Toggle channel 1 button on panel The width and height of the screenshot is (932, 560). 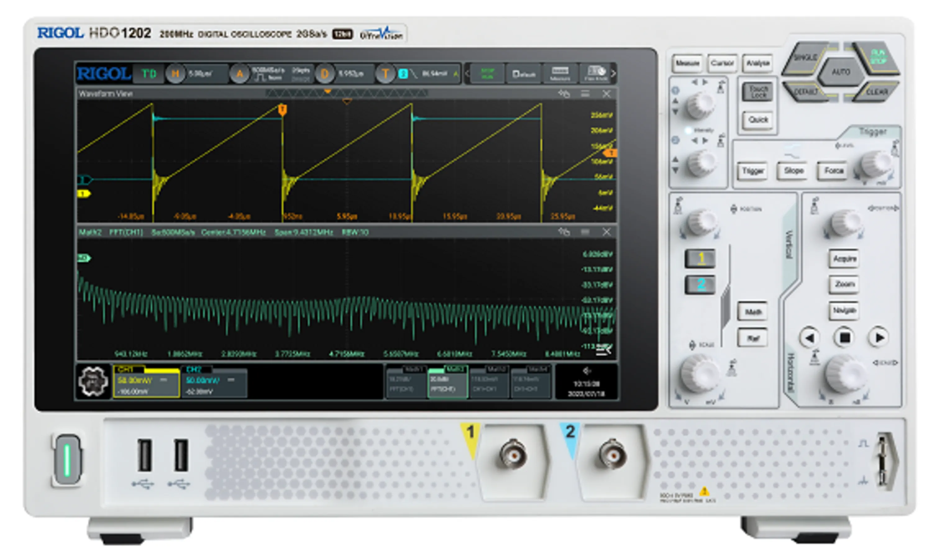(700, 258)
